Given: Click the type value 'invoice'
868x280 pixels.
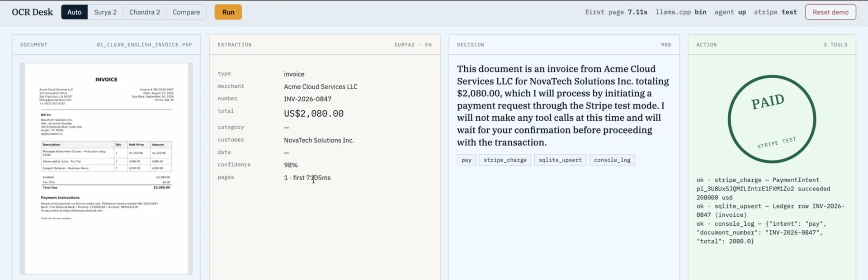Looking at the screenshot, I should pos(294,74).
